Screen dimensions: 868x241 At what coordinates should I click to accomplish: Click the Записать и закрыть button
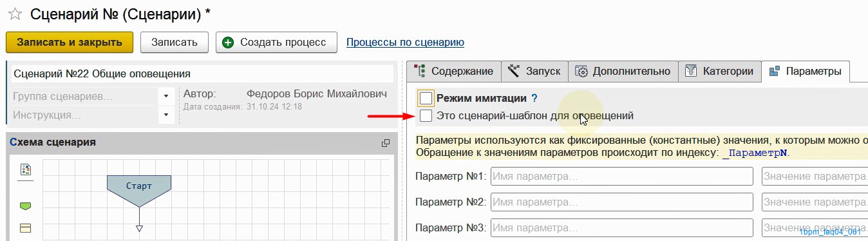pyautogui.click(x=70, y=43)
